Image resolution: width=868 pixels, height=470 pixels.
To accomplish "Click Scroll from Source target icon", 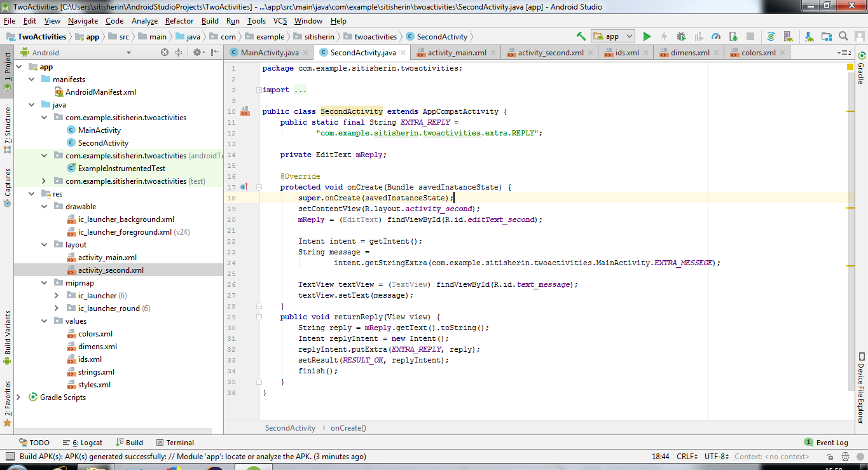I will [165, 53].
